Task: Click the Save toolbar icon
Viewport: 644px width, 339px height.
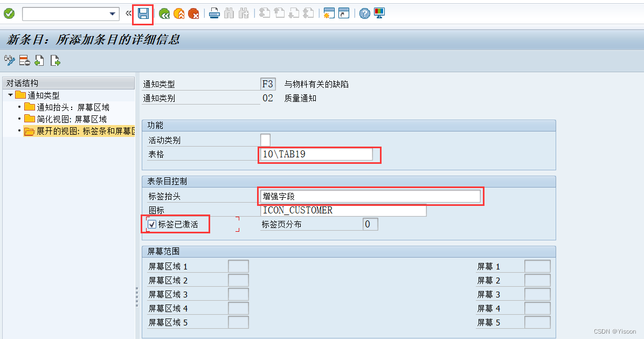Action: pos(142,14)
